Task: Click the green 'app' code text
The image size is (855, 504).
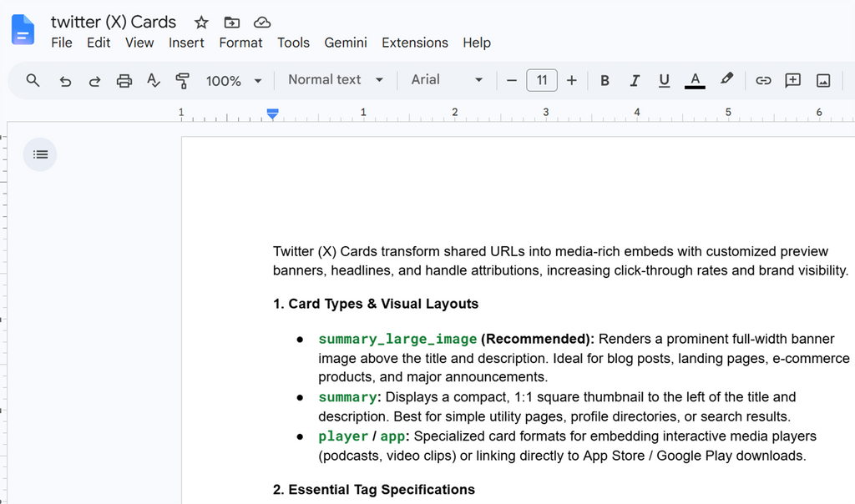Action: pyautogui.click(x=392, y=436)
